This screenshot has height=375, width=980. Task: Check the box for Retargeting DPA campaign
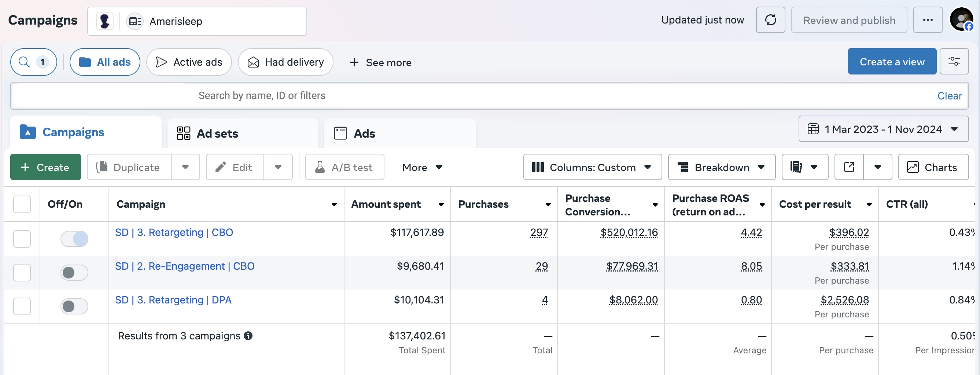point(22,306)
